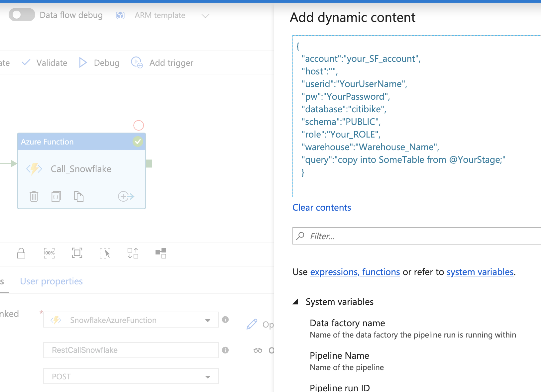This screenshot has height=392, width=541.
Task: Click the Clear contents link
Action: point(322,208)
